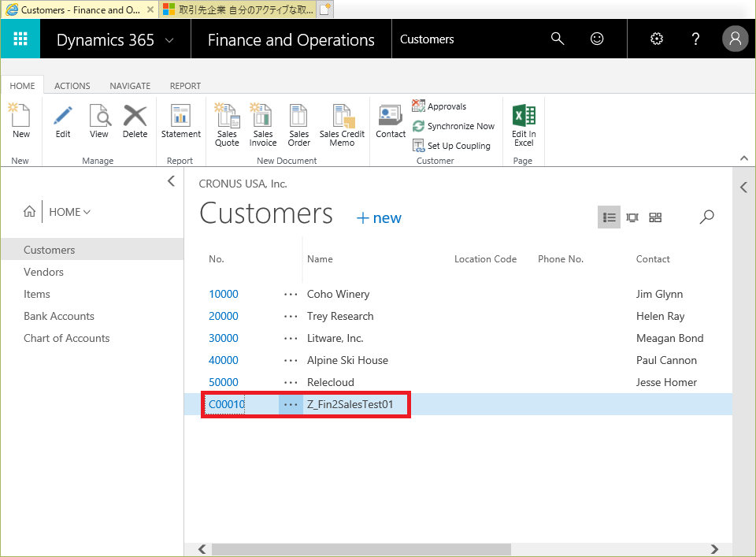This screenshot has height=557, width=756.
Task: Select the HOME ribbon tab
Action: coord(22,86)
